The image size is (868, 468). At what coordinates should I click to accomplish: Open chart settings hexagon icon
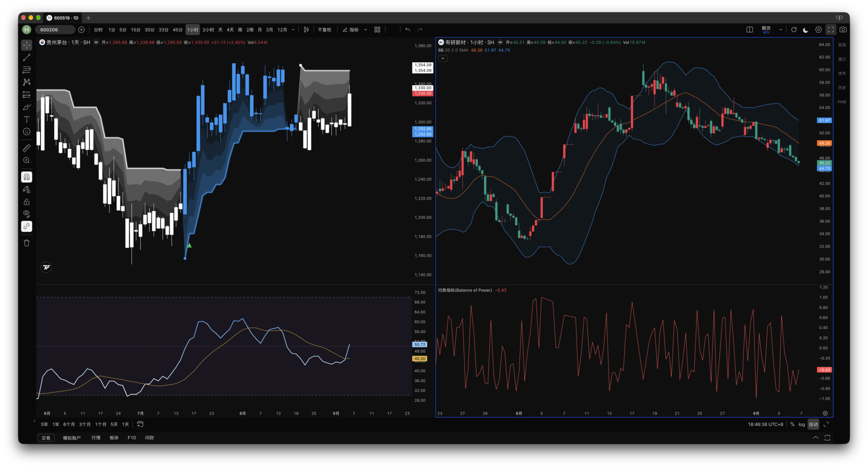click(x=818, y=30)
